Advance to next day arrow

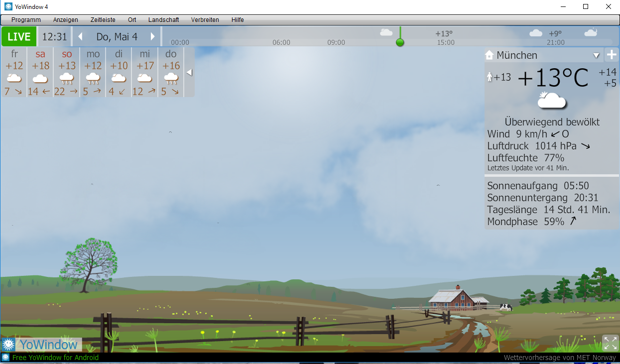click(153, 37)
